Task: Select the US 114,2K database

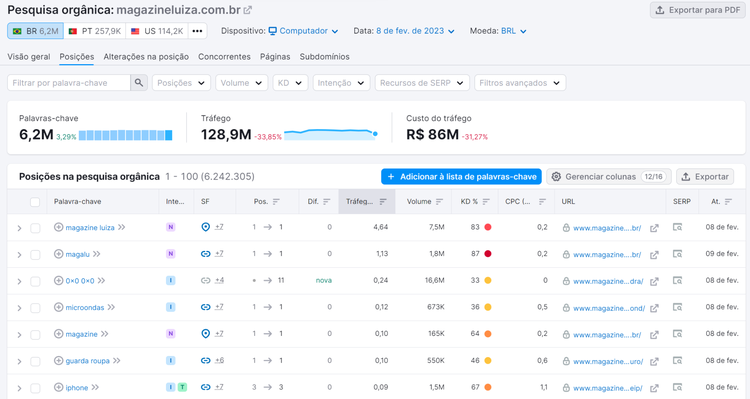Action: [157, 31]
